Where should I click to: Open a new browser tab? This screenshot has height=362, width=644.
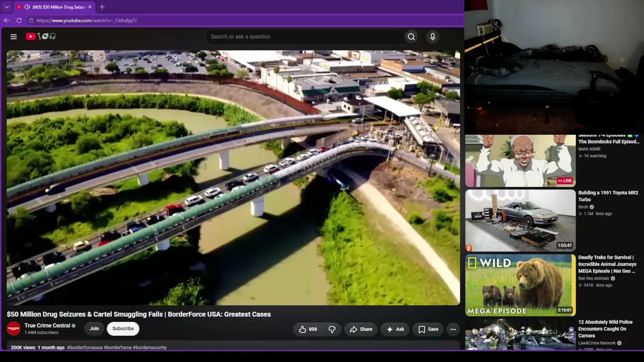(102, 7)
